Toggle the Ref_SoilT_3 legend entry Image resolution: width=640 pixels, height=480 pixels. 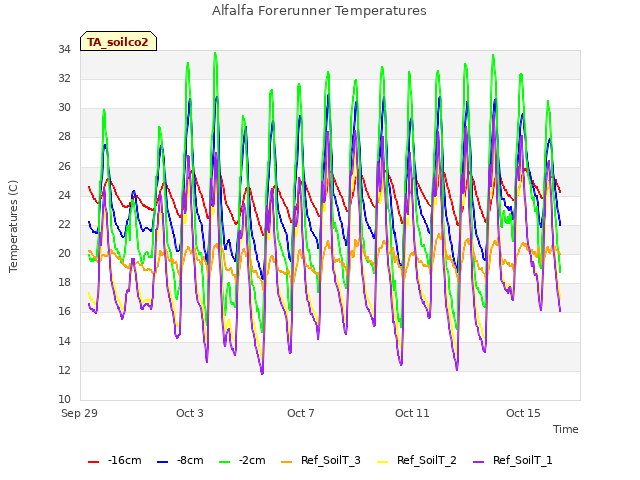[x=321, y=460]
